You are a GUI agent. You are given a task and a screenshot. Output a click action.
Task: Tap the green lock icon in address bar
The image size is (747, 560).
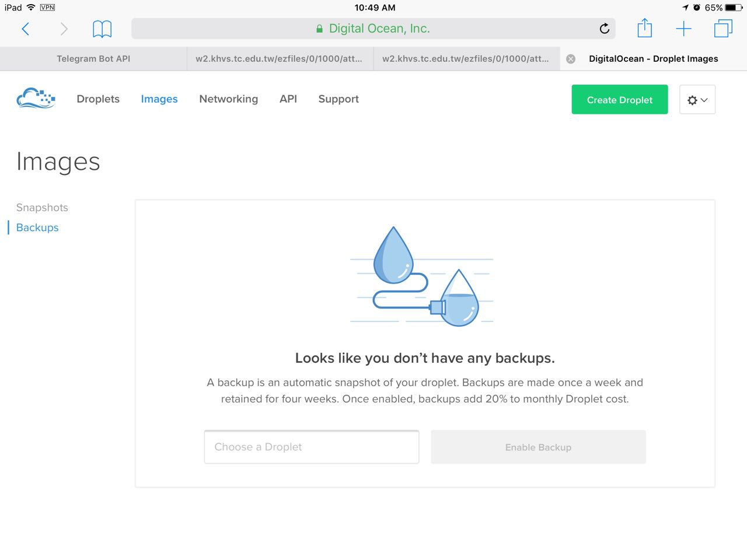click(319, 29)
